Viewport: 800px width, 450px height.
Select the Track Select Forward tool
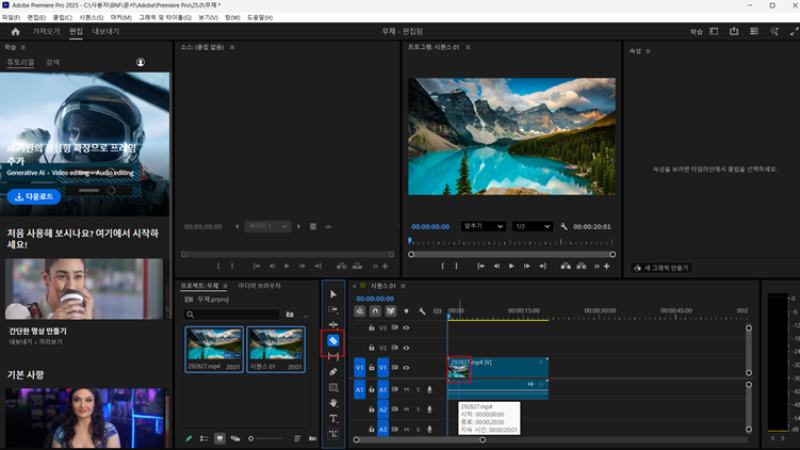[333, 310]
